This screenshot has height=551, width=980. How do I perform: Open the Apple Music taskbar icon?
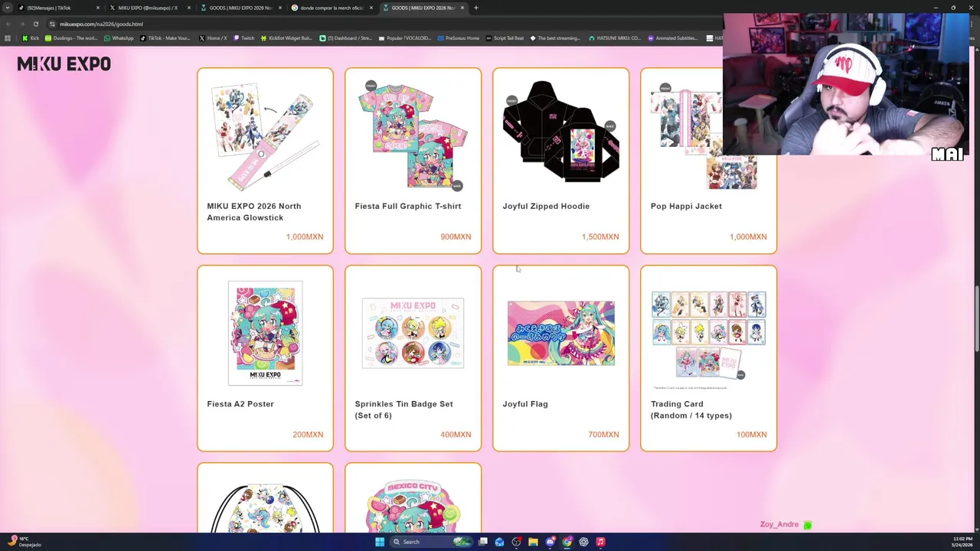pyautogui.click(x=600, y=542)
